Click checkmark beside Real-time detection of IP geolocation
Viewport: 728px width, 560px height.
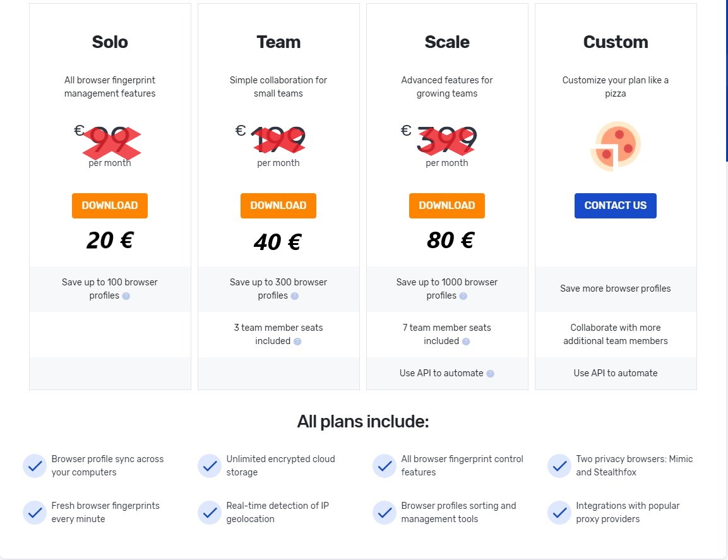click(x=210, y=513)
